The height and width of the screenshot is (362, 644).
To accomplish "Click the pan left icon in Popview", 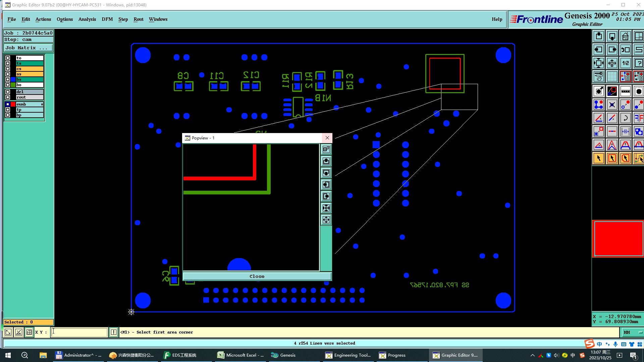I will (326, 185).
